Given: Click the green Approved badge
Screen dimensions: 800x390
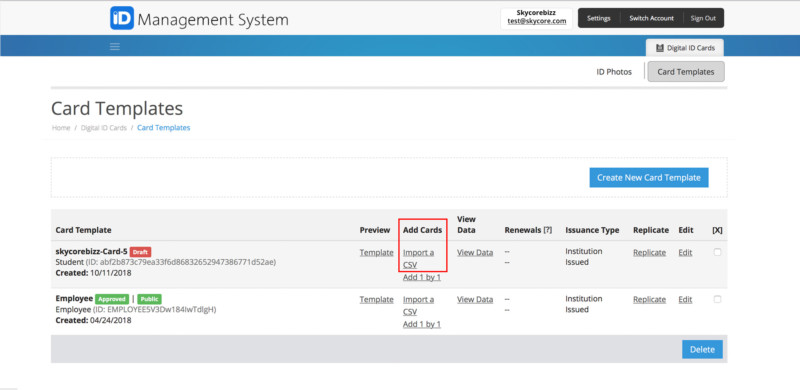Looking at the screenshot, I should [x=112, y=299].
